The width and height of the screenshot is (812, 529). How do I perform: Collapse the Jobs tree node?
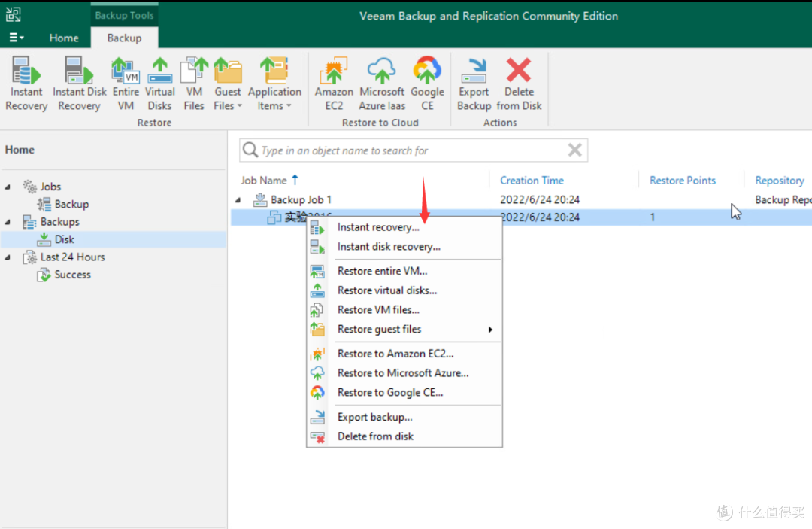pyautogui.click(x=8, y=187)
